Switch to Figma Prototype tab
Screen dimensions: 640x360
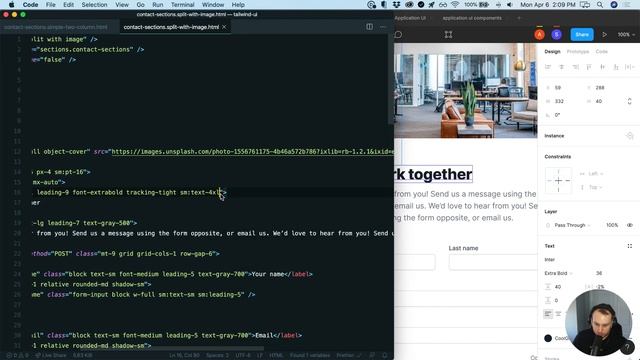[x=578, y=51]
